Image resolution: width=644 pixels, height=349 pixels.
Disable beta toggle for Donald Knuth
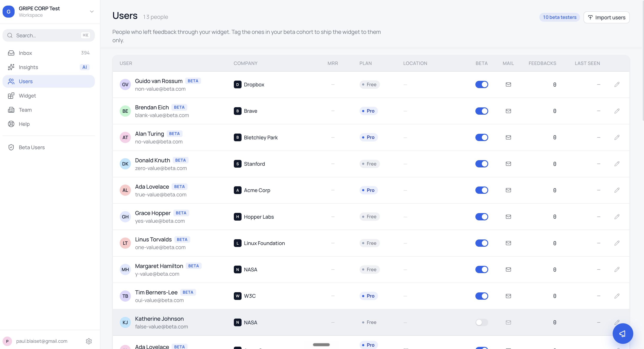(x=482, y=164)
